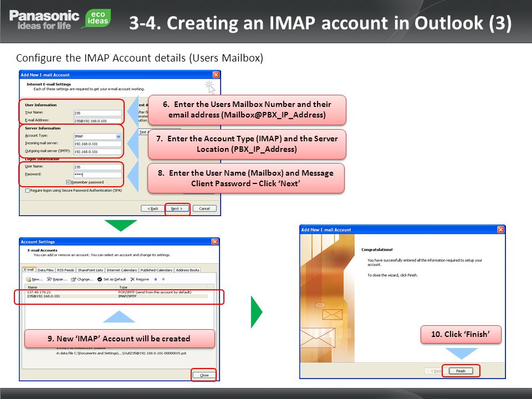Click the Next button
Screen dimensions: 532x399
pos(177,209)
